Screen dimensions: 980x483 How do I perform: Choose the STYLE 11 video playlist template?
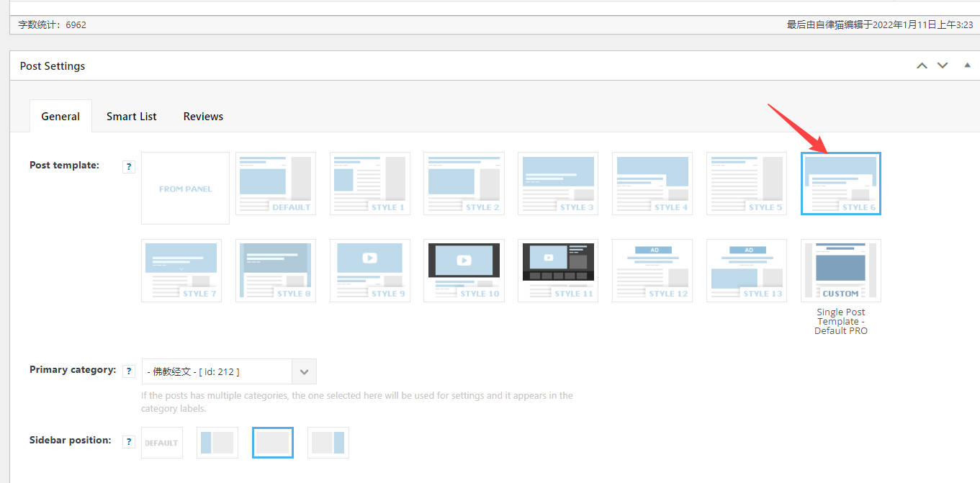click(x=558, y=271)
